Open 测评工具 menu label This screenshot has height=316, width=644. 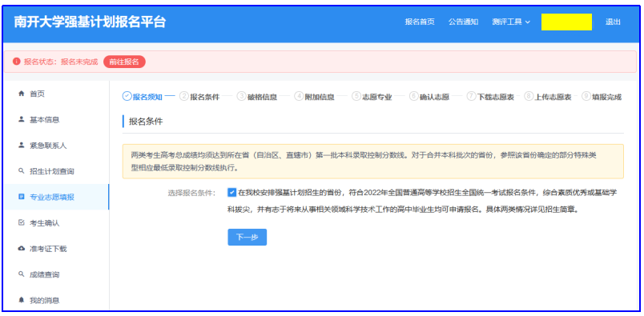click(507, 22)
